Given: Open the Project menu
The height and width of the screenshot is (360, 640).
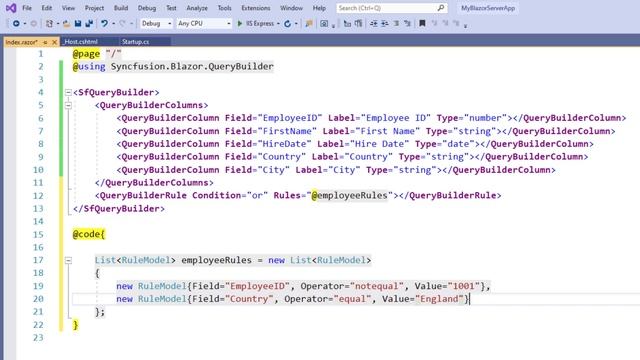Looking at the screenshot, I should point(94,8).
